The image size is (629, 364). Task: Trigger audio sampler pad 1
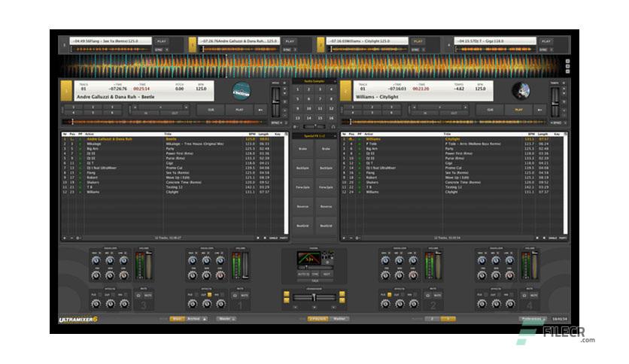tap(298, 89)
